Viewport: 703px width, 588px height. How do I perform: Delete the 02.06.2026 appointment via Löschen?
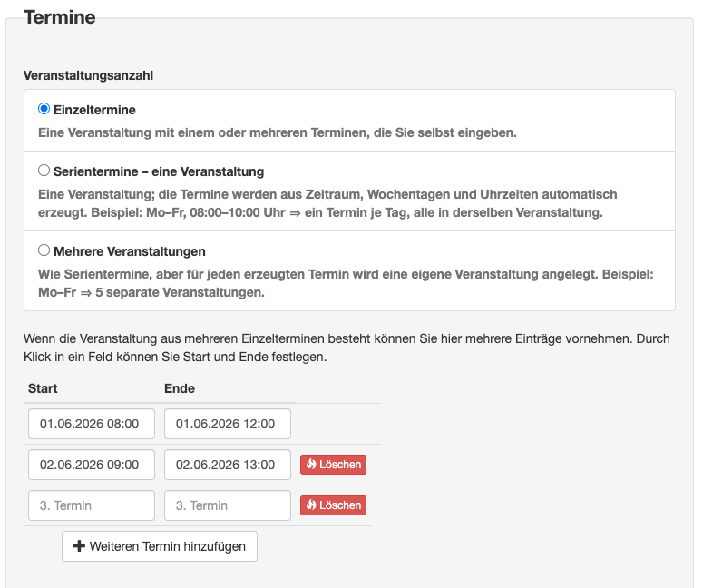coord(333,465)
